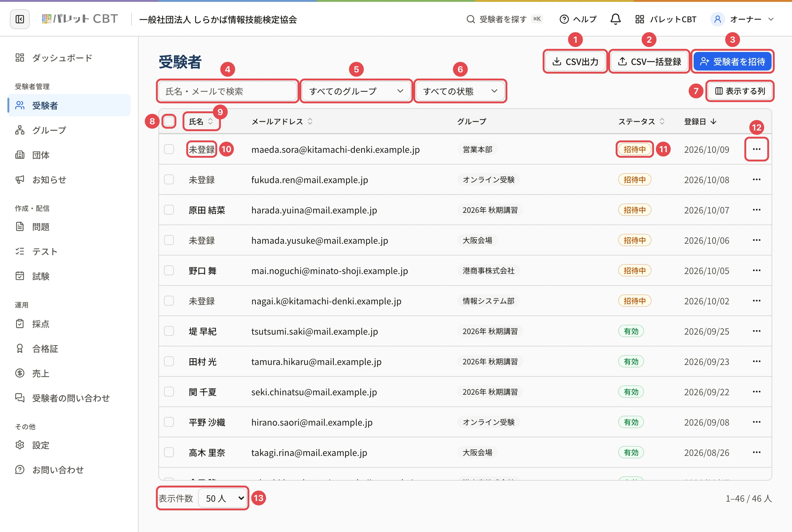
Task: Click email seki.chinatsu@mail.example.jp
Action: pyautogui.click(x=314, y=392)
